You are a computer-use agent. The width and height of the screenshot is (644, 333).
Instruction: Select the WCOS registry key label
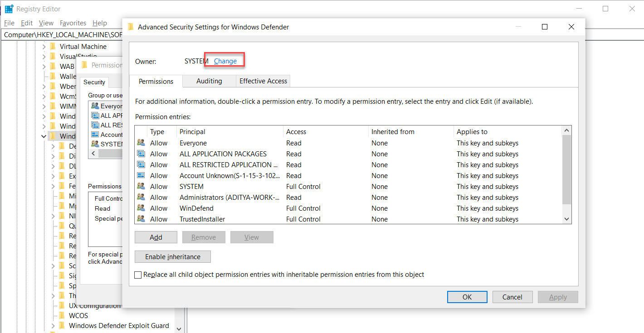click(78, 315)
